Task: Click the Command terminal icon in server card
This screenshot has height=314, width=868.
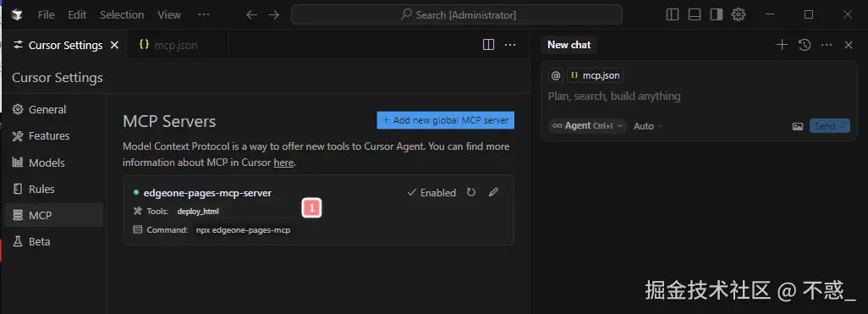Action: (x=138, y=230)
